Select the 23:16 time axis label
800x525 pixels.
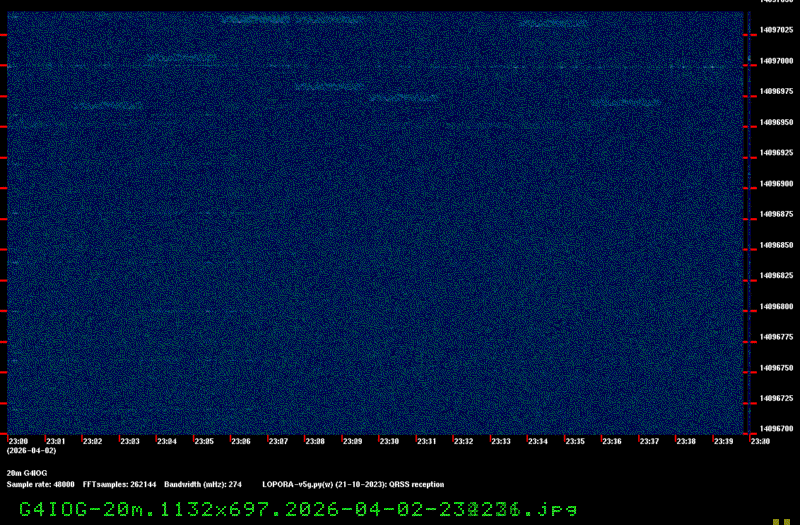click(x=612, y=441)
